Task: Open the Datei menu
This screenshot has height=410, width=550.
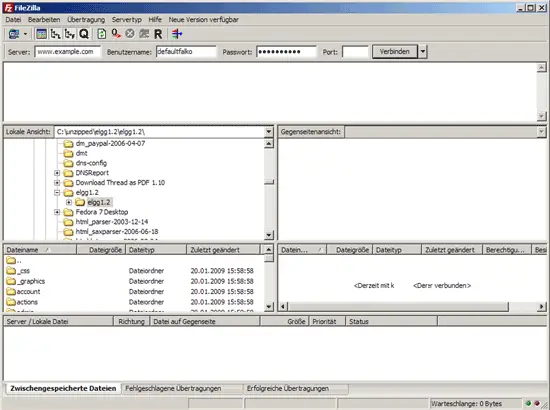Action: pyautogui.click(x=13, y=20)
